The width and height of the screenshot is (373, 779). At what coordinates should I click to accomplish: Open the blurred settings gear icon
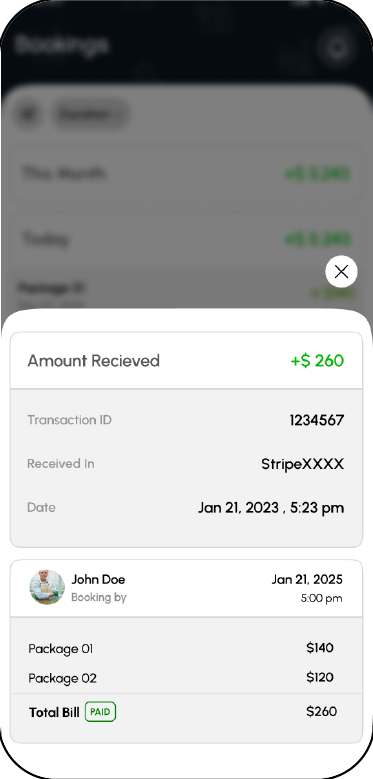[x=337, y=47]
